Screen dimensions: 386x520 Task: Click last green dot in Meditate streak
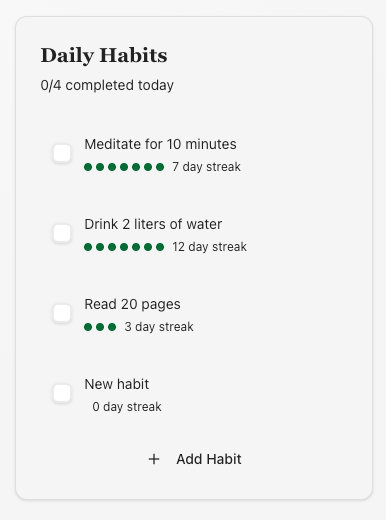[160, 167]
